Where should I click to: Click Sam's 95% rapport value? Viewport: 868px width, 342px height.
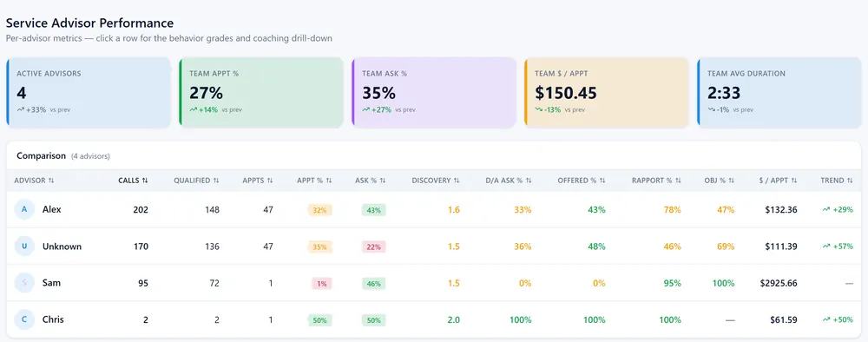pyautogui.click(x=672, y=283)
